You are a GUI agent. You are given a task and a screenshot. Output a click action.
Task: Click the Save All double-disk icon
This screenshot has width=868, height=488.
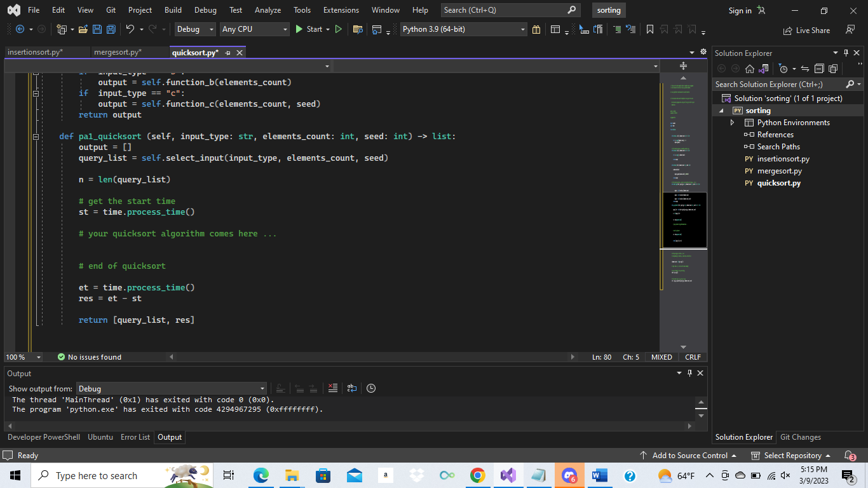point(111,29)
